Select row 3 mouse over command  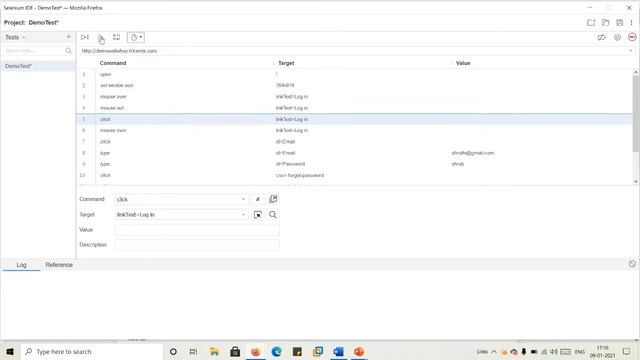(354, 97)
